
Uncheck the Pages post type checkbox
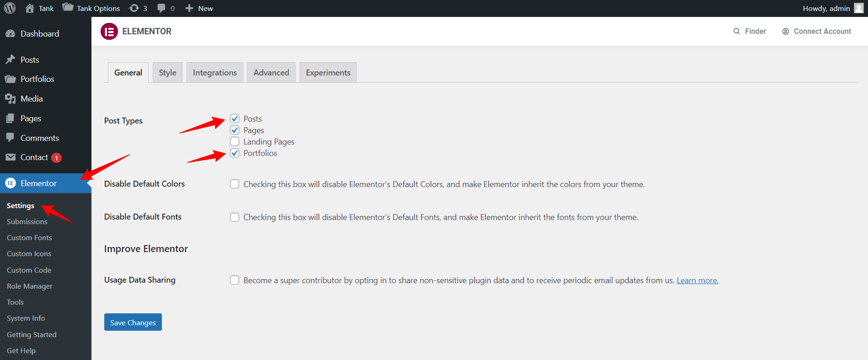[235, 130]
